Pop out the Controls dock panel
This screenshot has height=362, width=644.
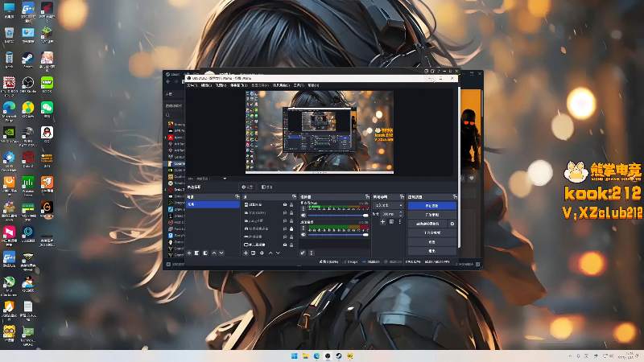(x=454, y=197)
